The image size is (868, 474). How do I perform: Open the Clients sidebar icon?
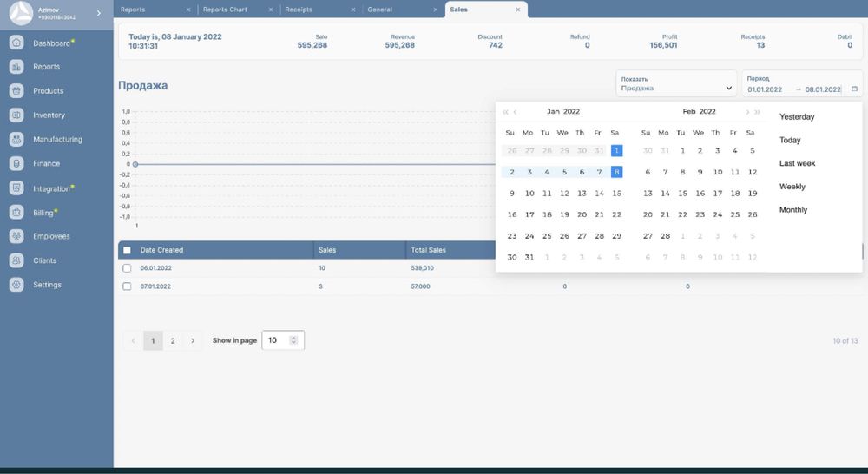[x=16, y=260]
